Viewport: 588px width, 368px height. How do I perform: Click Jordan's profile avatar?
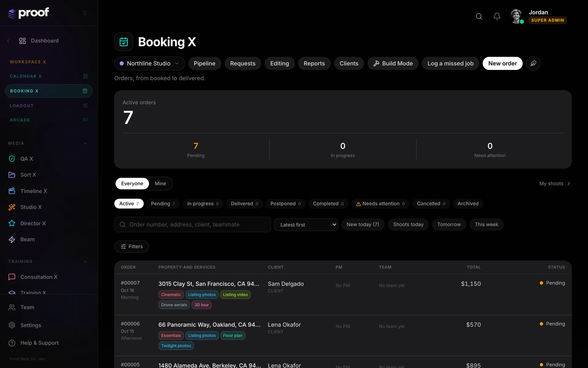tap(516, 16)
